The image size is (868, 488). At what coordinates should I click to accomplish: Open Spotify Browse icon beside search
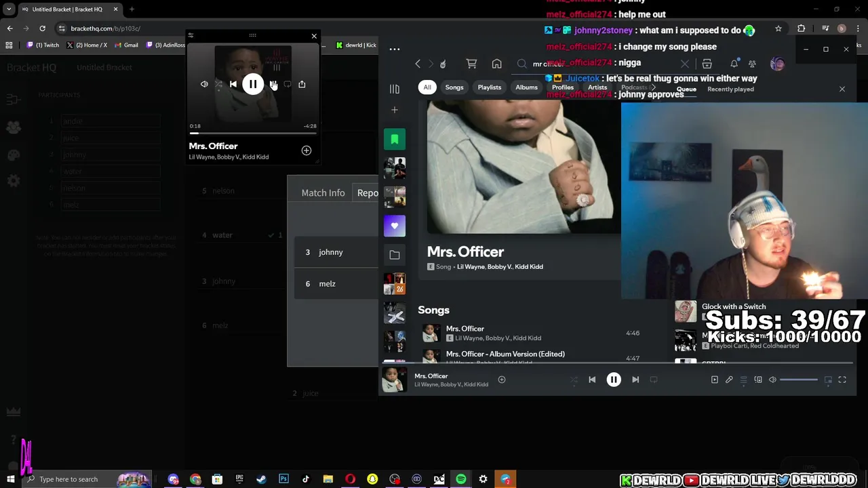pos(707,64)
